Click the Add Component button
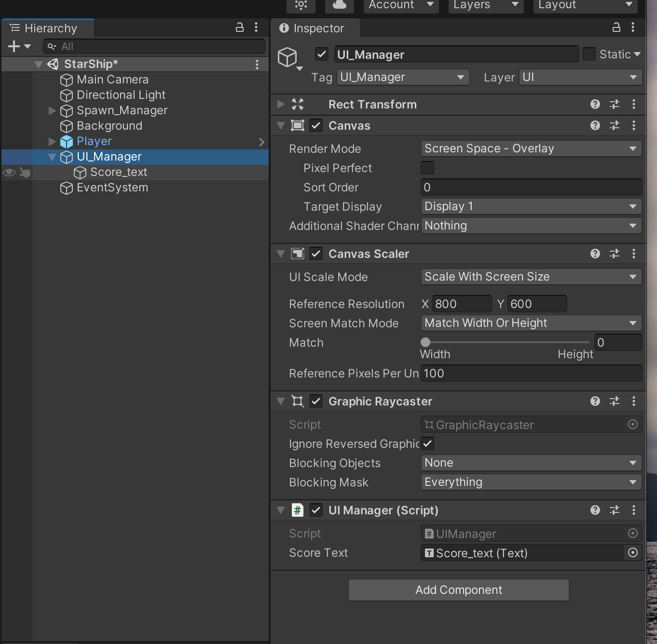The height and width of the screenshot is (644, 657). pyautogui.click(x=458, y=590)
